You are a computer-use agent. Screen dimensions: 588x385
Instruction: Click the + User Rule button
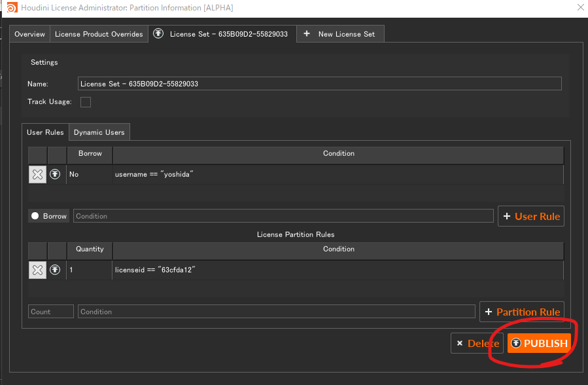pyautogui.click(x=530, y=217)
